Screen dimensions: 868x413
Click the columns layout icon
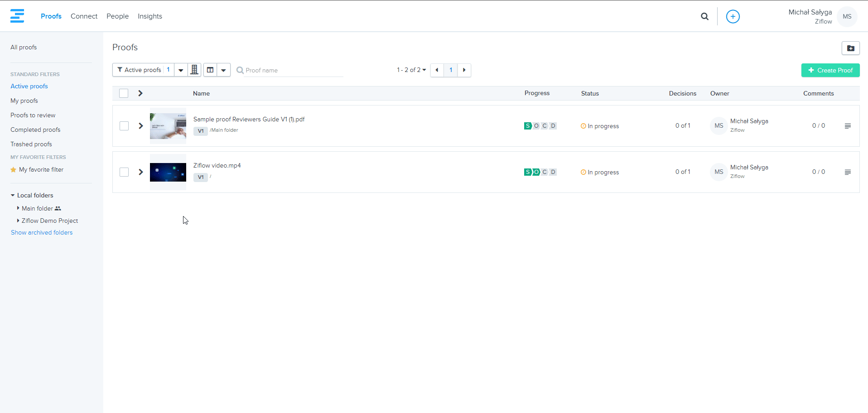tap(210, 70)
